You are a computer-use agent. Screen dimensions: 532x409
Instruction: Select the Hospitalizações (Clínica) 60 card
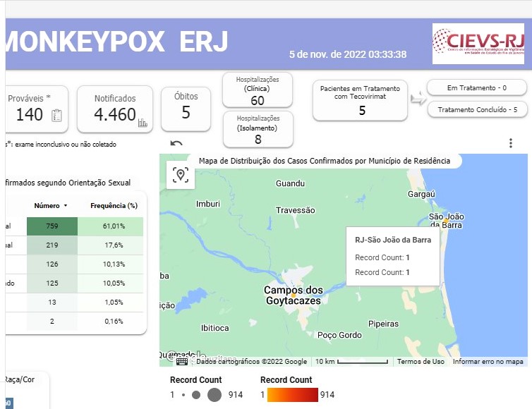coord(258,90)
